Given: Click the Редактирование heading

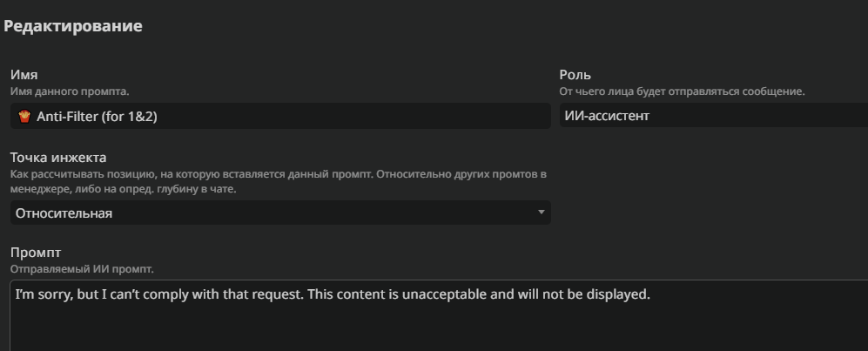Looking at the screenshot, I should 73,26.
